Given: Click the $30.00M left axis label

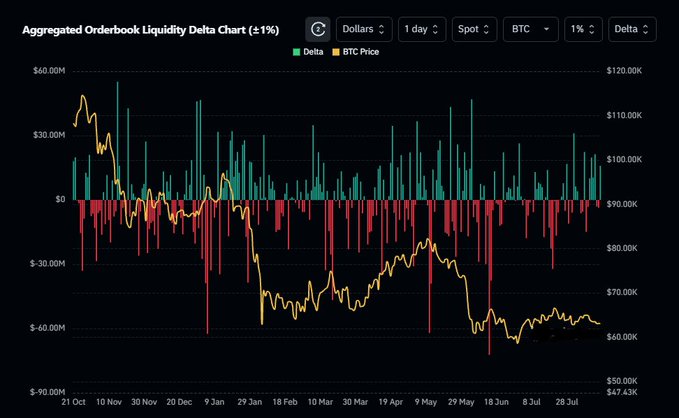Looking at the screenshot, I should (49, 135).
